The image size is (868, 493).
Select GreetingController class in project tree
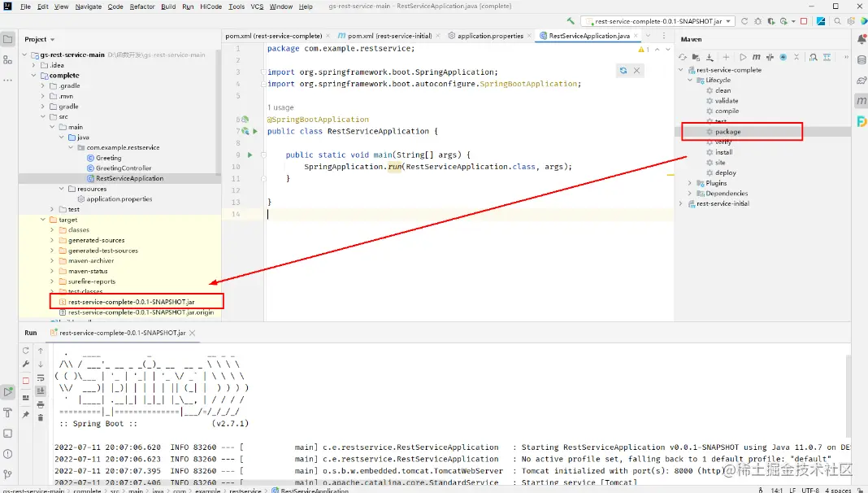(124, 168)
